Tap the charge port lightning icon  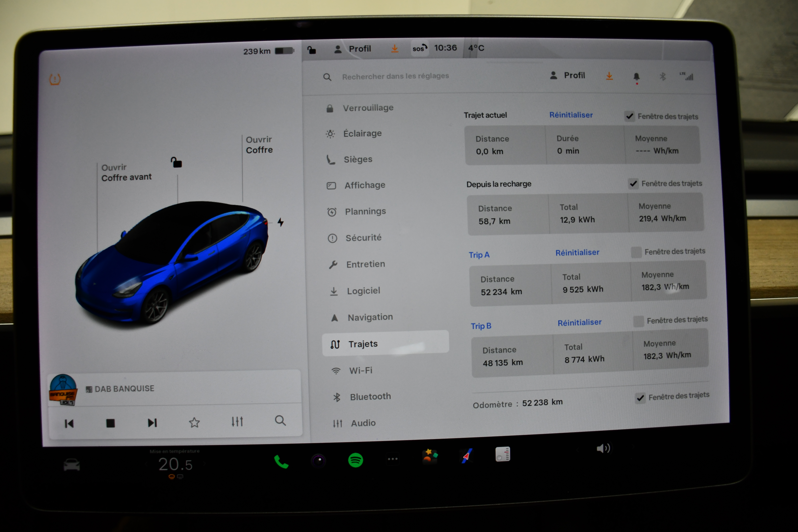point(281,222)
